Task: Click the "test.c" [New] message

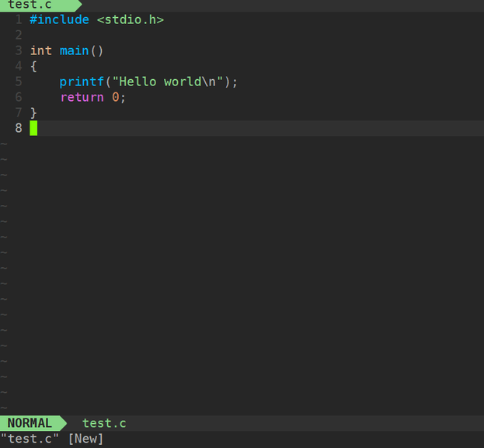Action: 52,439
